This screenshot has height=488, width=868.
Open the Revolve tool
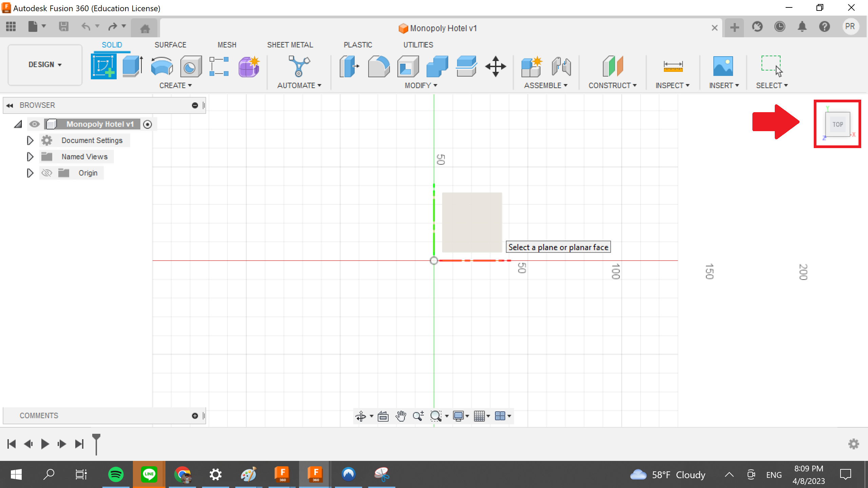(162, 66)
